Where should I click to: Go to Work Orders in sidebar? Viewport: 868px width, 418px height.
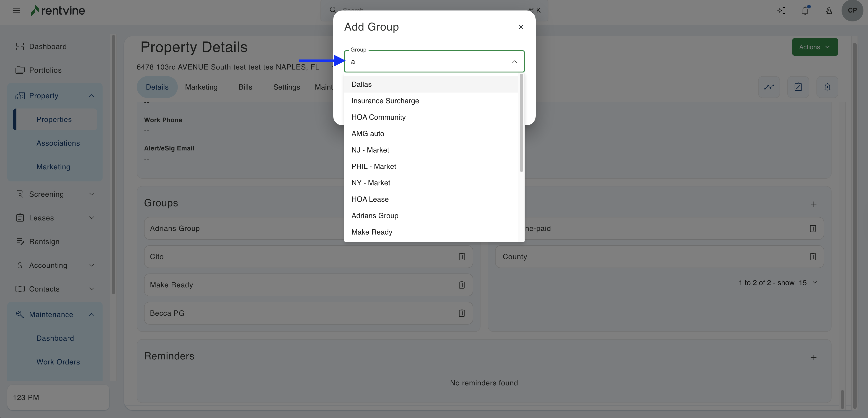pyautogui.click(x=58, y=362)
